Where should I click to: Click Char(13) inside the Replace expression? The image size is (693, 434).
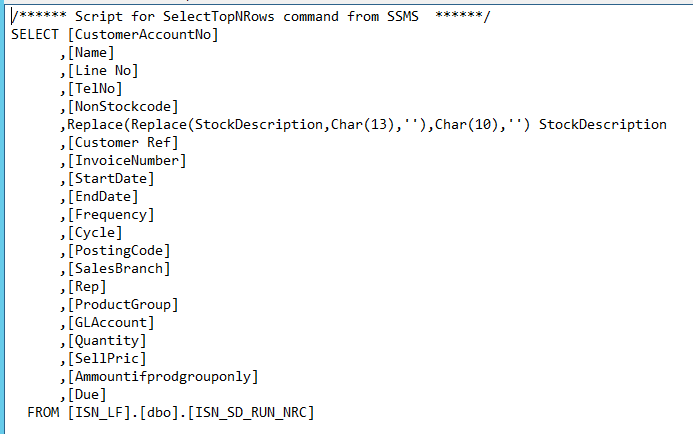tap(362, 125)
